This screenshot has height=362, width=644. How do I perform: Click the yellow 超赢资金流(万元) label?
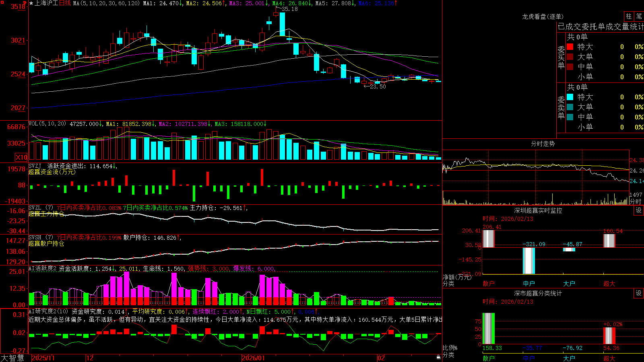[52, 172]
